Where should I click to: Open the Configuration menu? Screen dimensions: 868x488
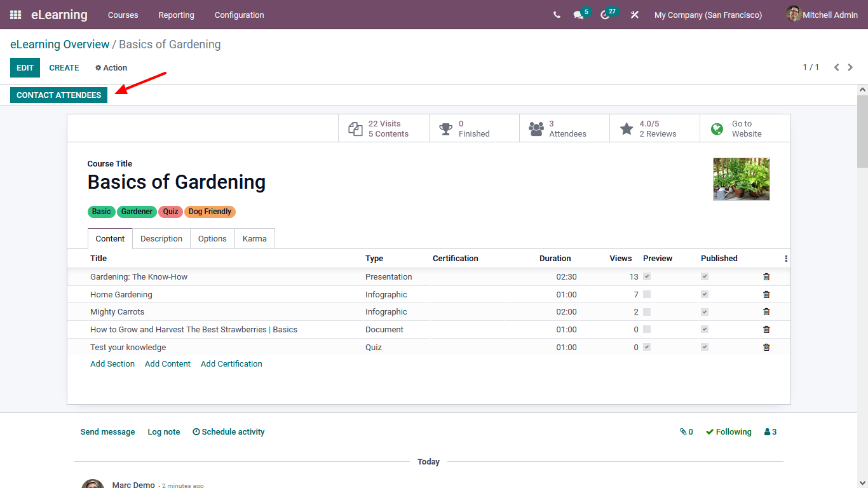pos(239,15)
